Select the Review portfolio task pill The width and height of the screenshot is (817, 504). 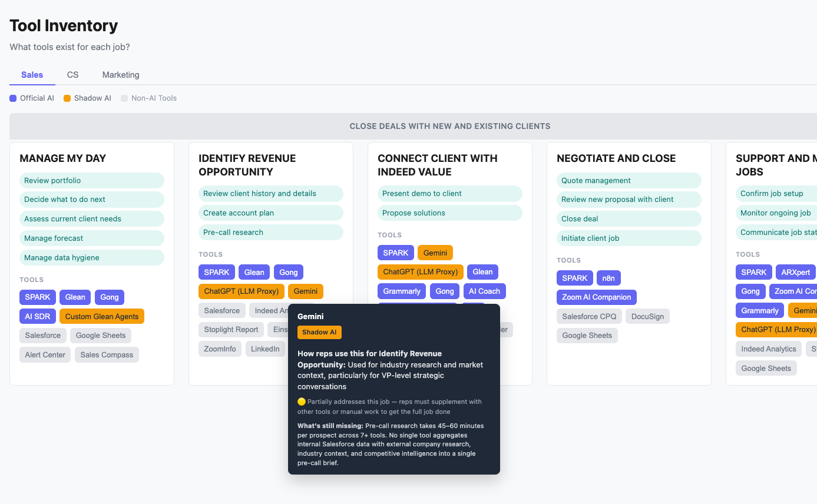(x=92, y=181)
